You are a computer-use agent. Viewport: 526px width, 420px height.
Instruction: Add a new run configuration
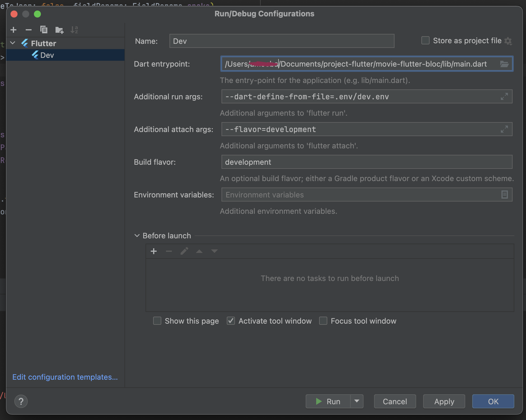[x=13, y=30]
